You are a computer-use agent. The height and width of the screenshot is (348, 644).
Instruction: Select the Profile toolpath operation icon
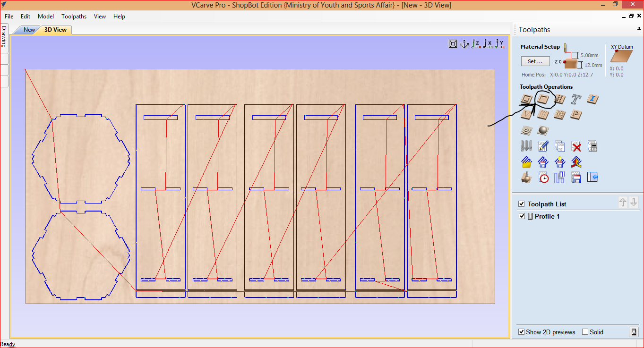(x=527, y=99)
